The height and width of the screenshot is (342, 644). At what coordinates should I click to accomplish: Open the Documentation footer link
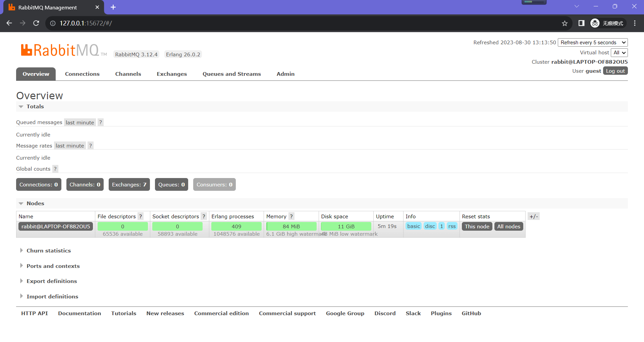[x=79, y=313]
